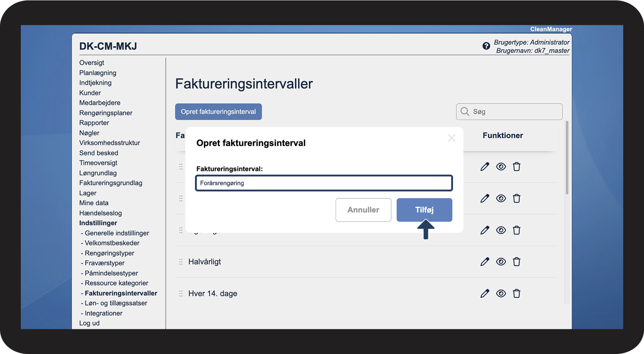Delete the Halvårligt interval
Viewport: 644px width, 354px height.
coord(516,262)
